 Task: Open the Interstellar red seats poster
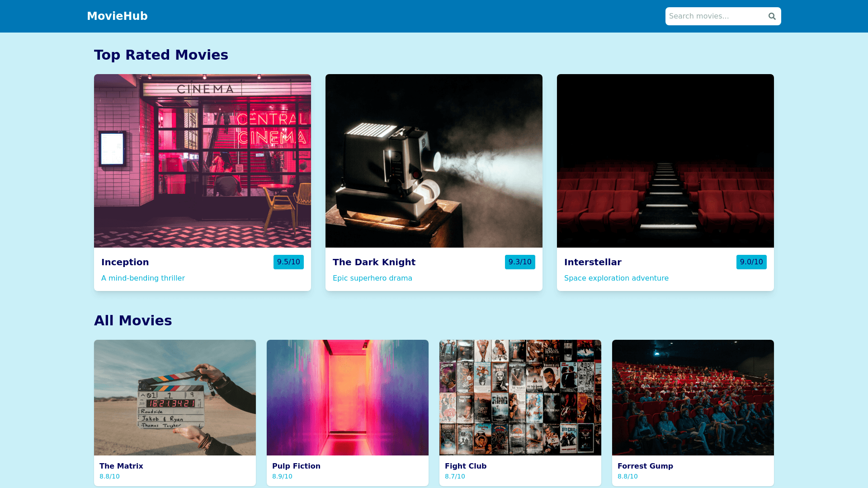[x=665, y=160]
